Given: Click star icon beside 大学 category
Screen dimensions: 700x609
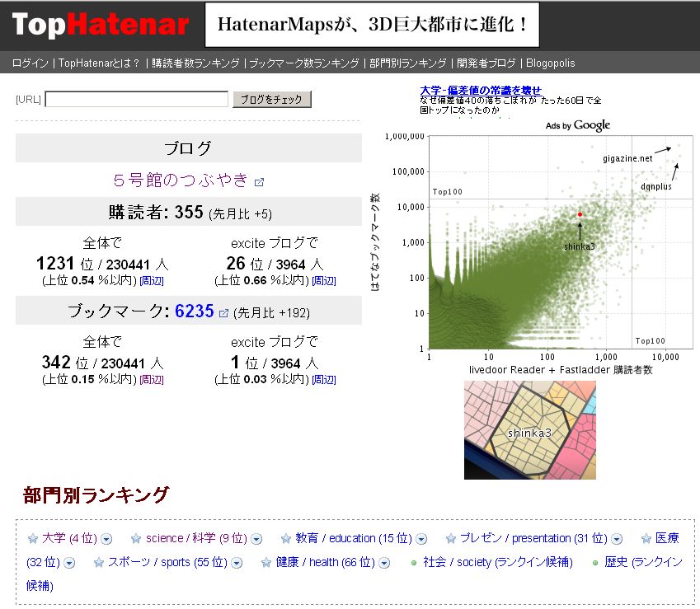Looking at the screenshot, I should pyautogui.click(x=33, y=538).
